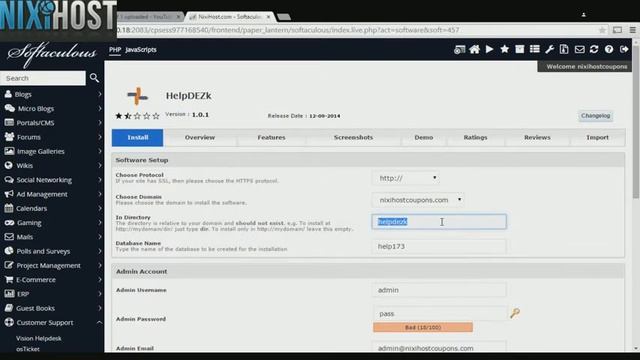
Task: Open backups and restore zip icon
Action: tap(564, 49)
